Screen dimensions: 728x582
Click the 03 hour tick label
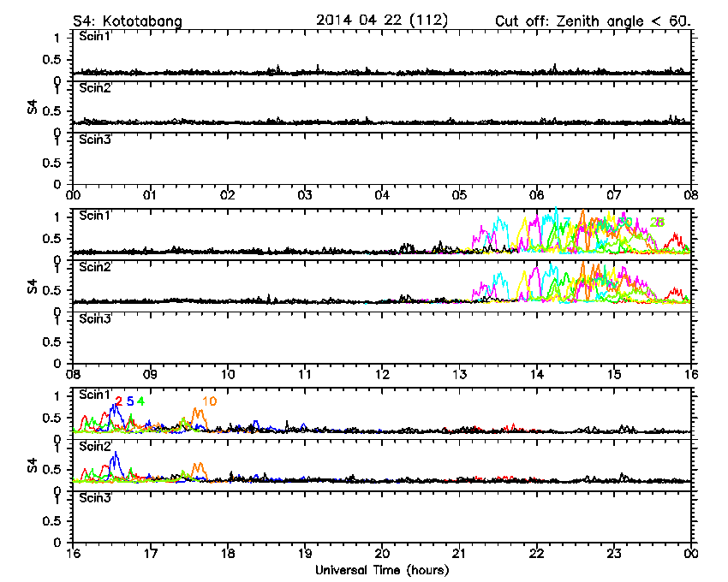click(305, 195)
